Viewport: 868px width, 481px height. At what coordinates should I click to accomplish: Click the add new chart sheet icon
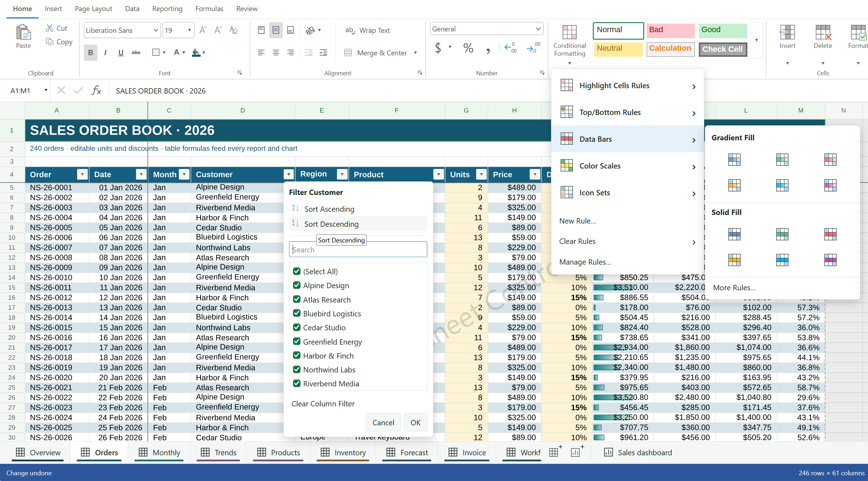(577, 452)
